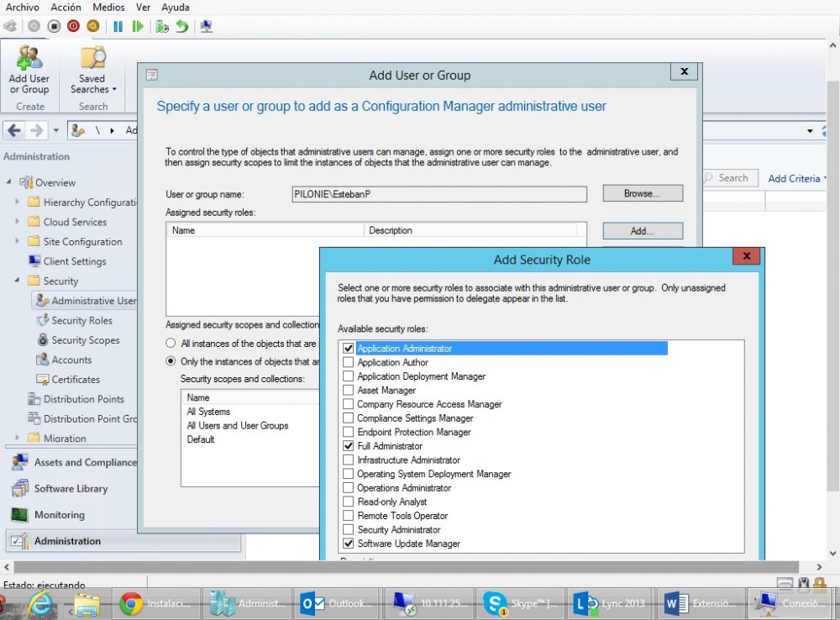Check the Read-only Analyst role
Screen dimensions: 840x620
(x=349, y=502)
